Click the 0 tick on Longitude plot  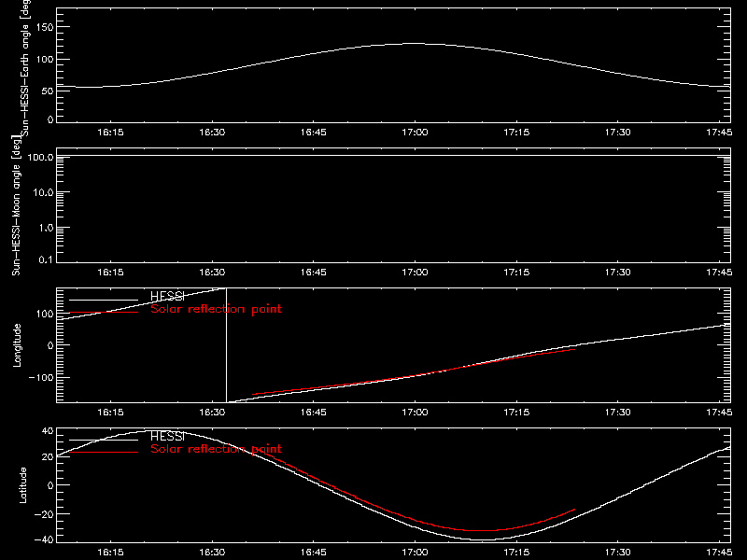[50, 345]
